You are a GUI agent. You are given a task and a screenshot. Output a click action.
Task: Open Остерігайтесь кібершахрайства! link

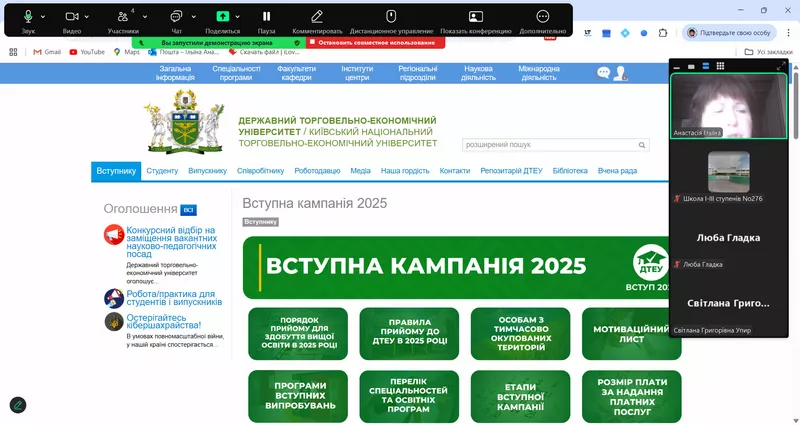pos(164,321)
